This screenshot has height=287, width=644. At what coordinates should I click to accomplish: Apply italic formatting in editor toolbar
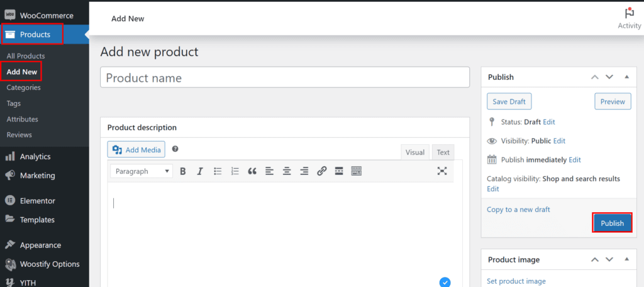pyautogui.click(x=200, y=171)
